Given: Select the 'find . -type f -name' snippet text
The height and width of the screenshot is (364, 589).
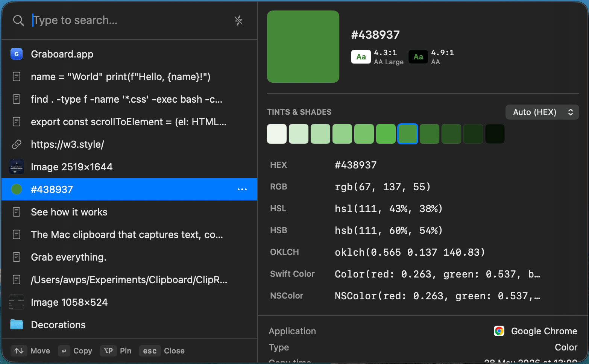Looking at the screenshot, I should 127,99.
